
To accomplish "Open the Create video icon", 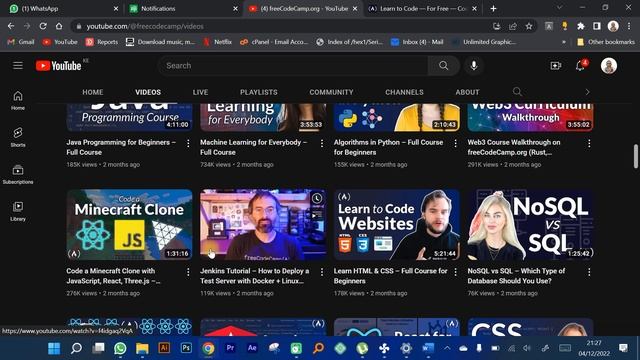I will point(556,65).
